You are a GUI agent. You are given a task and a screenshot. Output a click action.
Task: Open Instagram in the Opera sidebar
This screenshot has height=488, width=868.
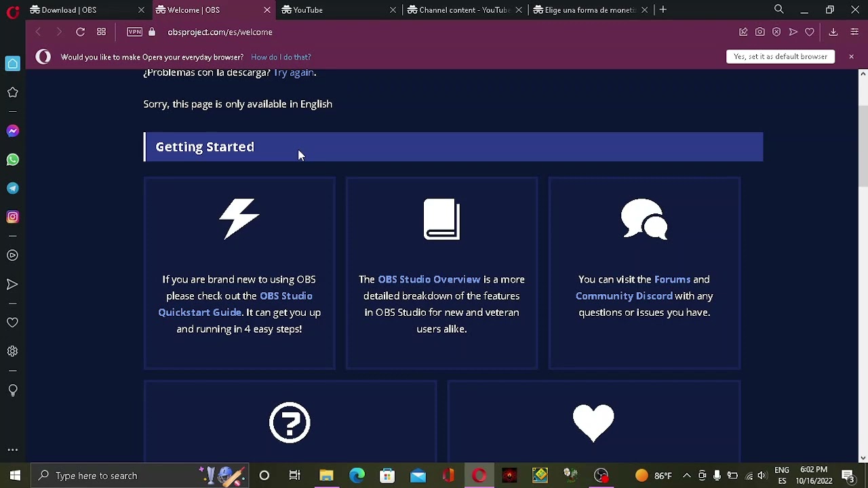12,217
